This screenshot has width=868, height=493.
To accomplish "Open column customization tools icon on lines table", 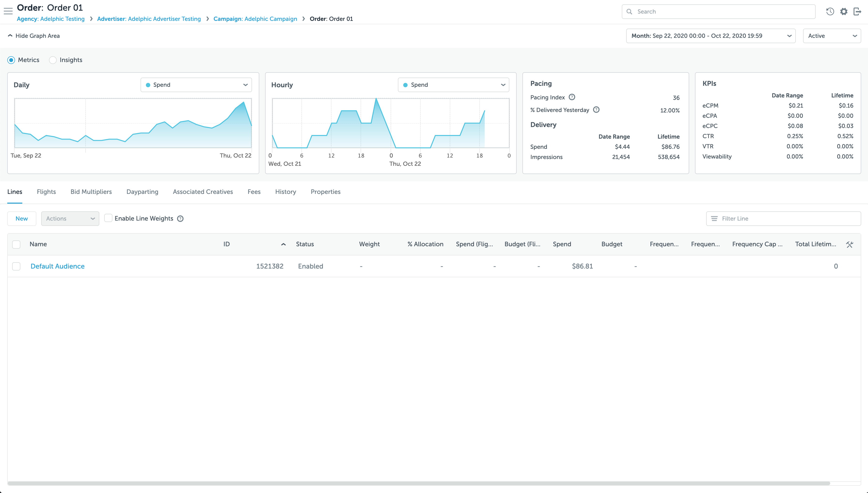I will tap(850, 244).
